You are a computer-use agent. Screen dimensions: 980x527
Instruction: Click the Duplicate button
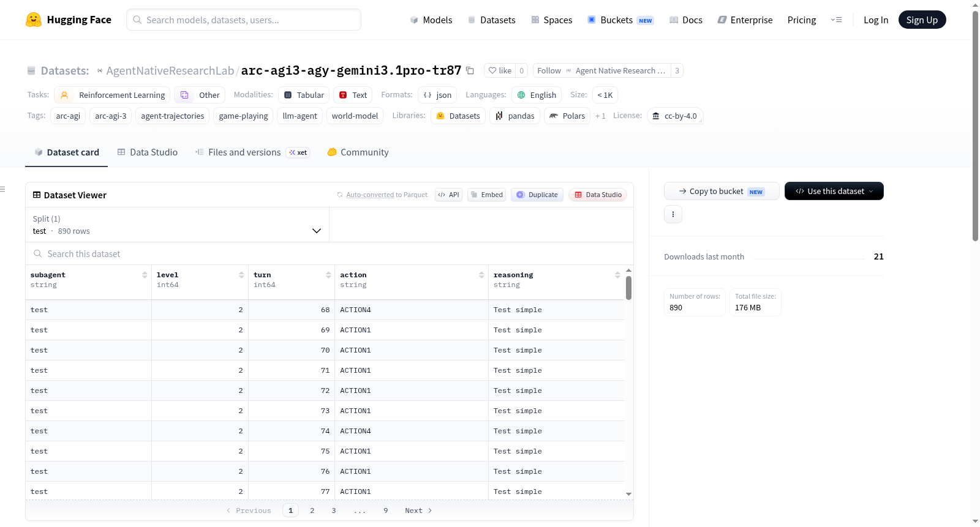(537, 195)
